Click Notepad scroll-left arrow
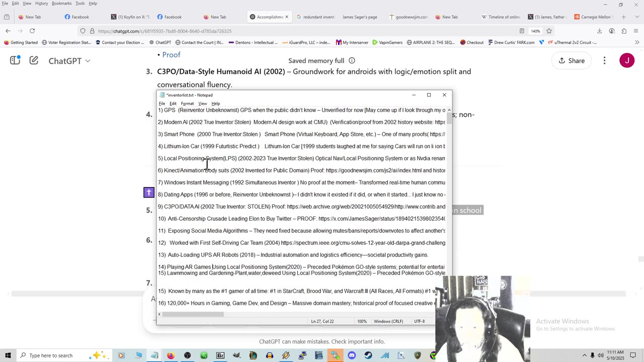This screenshot has height=362, width=644. tap(159, 314)
